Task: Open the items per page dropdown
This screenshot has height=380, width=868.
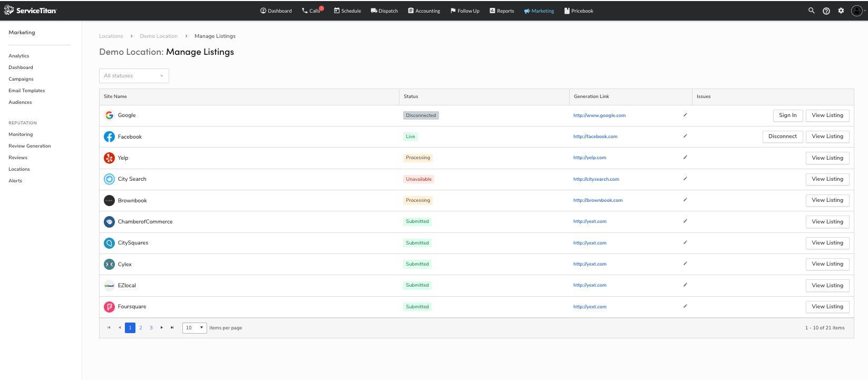Action: pyautogui.click(x=194, y=328)
